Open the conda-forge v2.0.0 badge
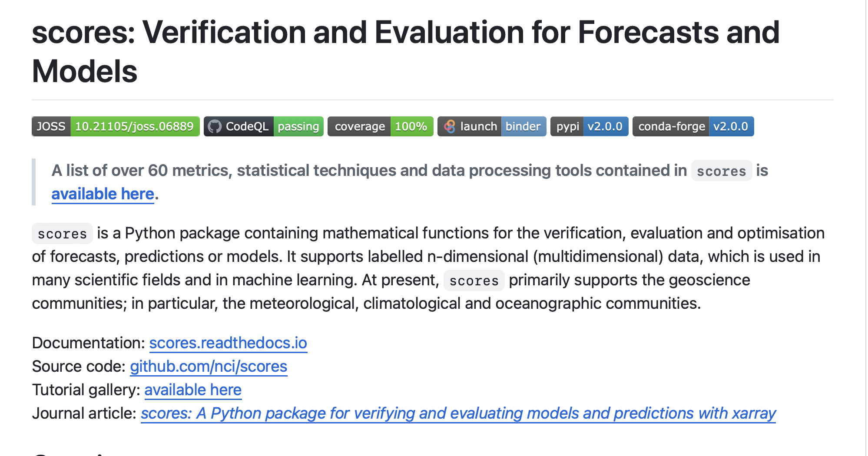Screen dimensions: 868x456 pos(693,126)
